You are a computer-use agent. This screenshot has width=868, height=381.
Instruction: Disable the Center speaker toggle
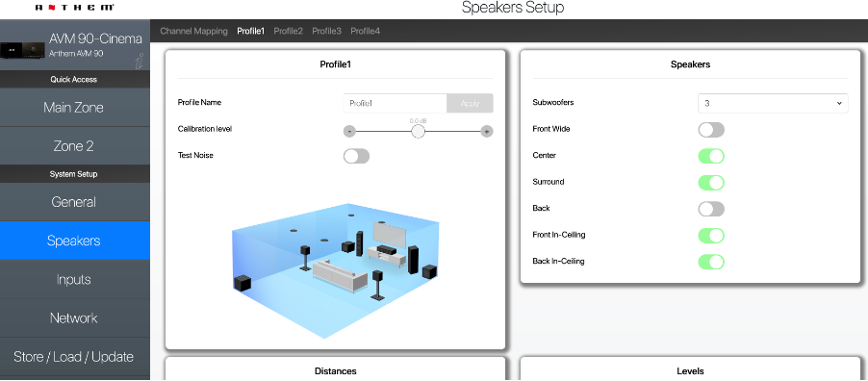click(711, 156)
